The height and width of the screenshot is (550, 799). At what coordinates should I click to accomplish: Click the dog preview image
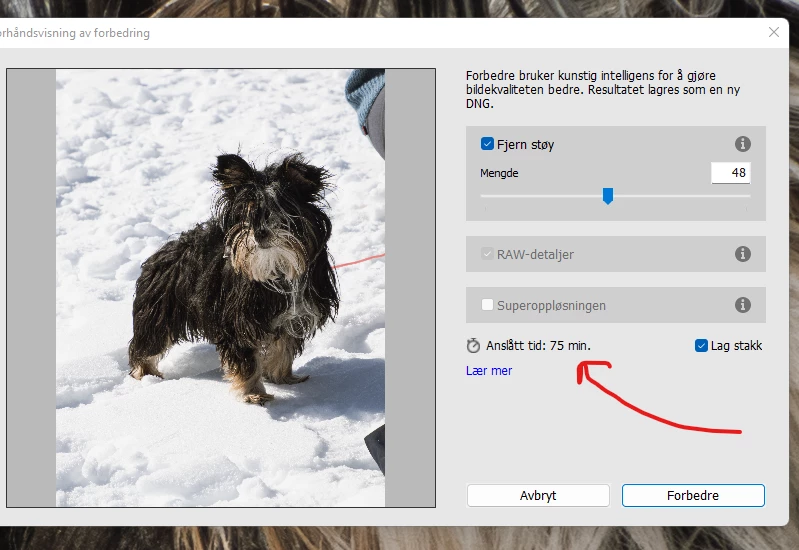point(220,288)
